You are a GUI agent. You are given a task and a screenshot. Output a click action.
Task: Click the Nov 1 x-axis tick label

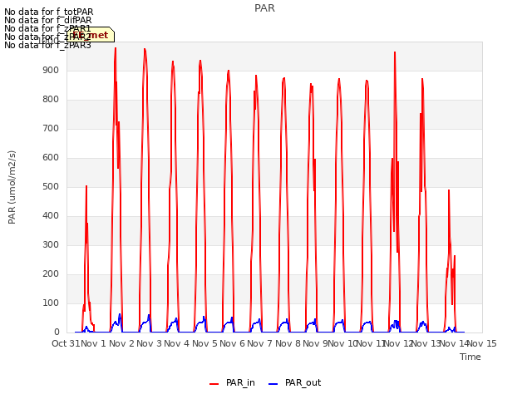pyautogui.click(x=93, y=343)
